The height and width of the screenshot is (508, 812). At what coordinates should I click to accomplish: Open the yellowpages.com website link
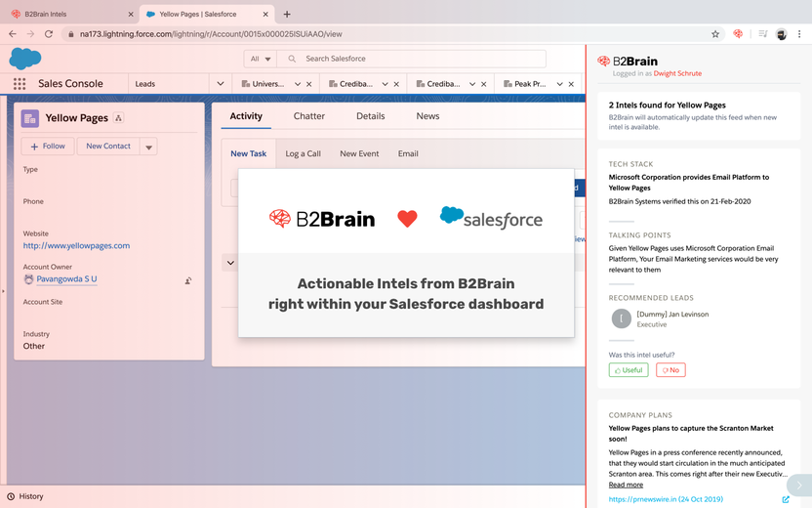coord(77,246)
